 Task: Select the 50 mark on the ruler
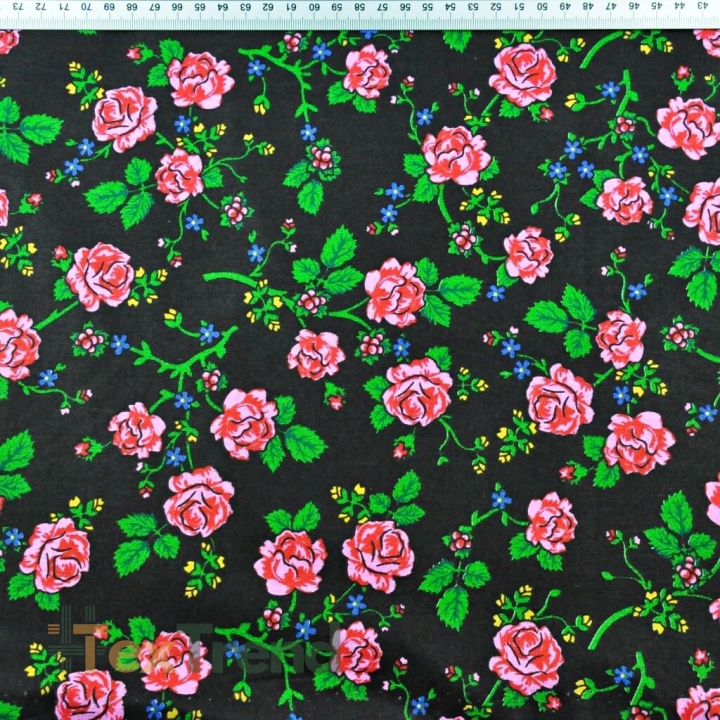click(x=542, y=6)
